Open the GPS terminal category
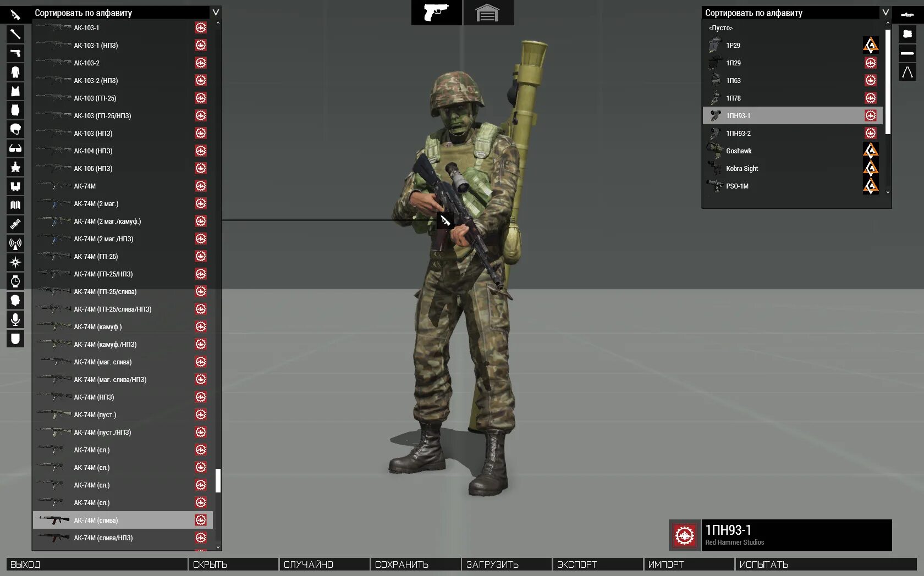The image size is (924, 576). 15,224
